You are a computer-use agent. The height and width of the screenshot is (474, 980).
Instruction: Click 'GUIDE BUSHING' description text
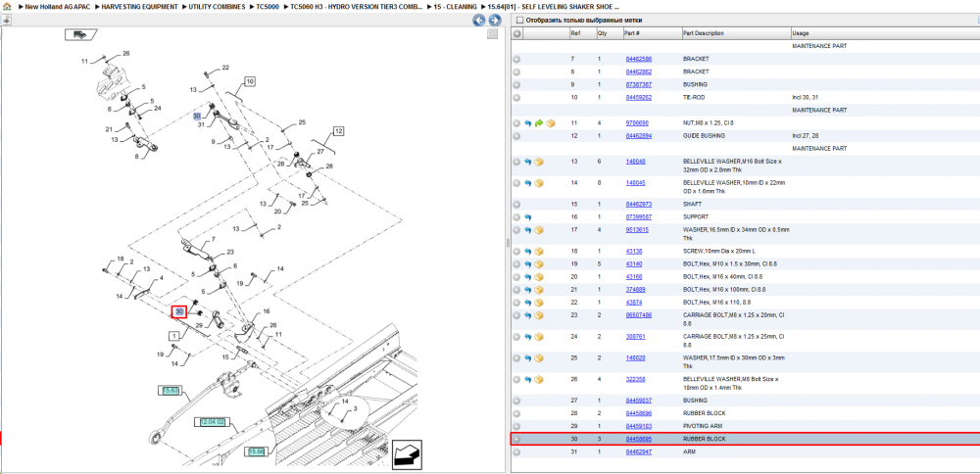click(704, 136)
